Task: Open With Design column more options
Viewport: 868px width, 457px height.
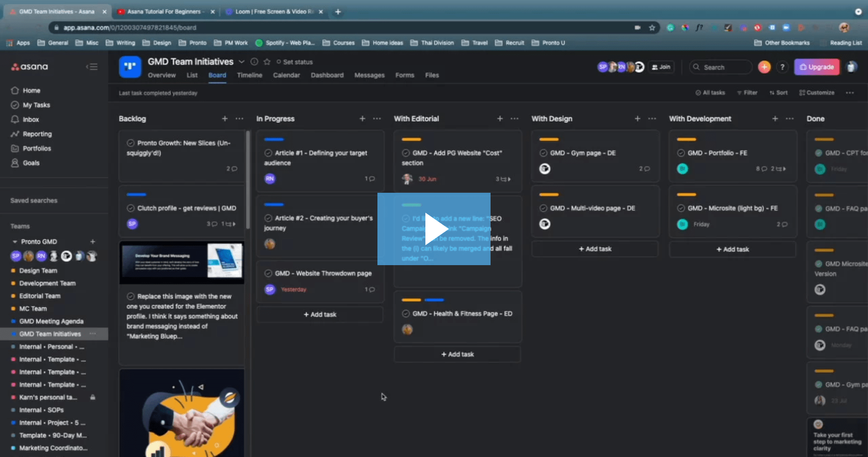Action: (652, 119)
